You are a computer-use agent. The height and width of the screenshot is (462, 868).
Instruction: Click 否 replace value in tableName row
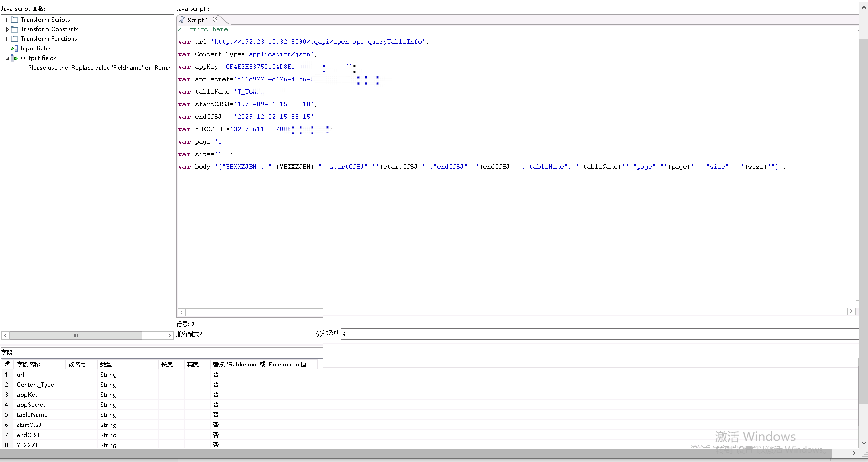(x=264, y=414)
